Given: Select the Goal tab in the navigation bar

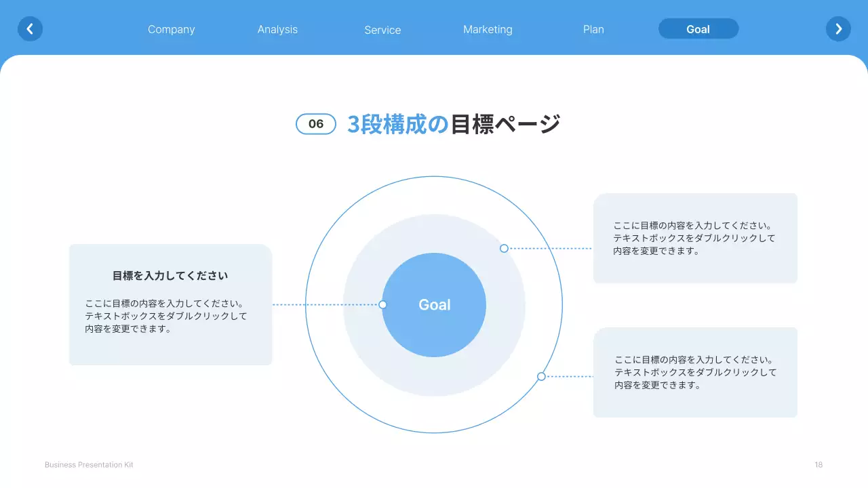Looking at the screenshot, I should pyautogui.click(x=698, y=28).
